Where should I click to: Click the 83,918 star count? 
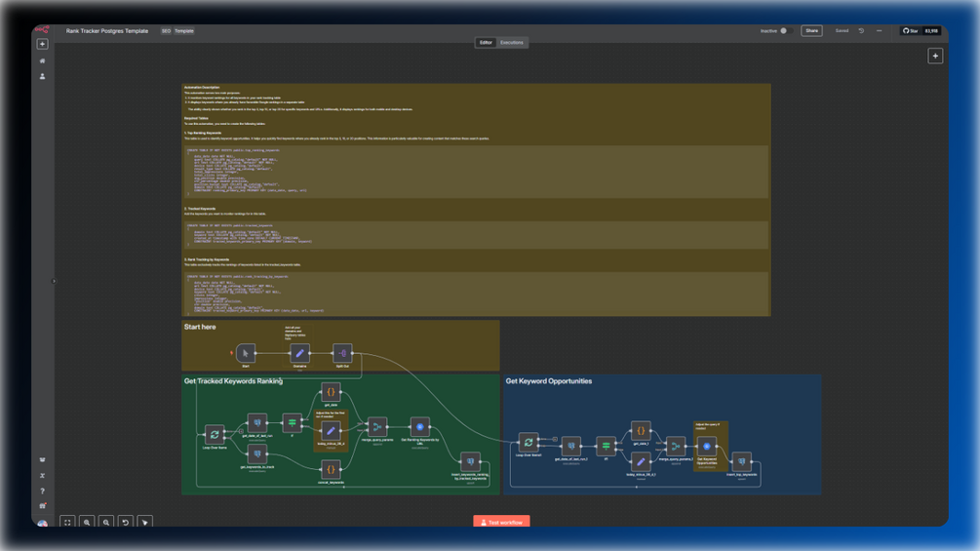[x=931, y=30]
